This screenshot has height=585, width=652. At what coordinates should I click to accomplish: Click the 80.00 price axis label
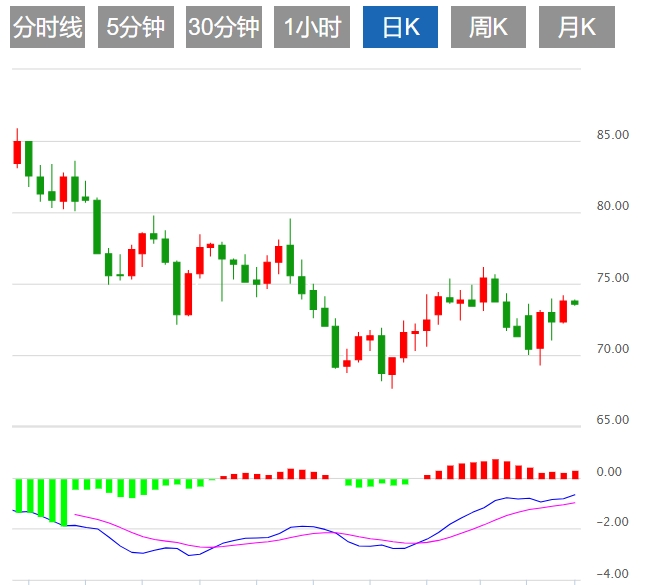[612, 207]
